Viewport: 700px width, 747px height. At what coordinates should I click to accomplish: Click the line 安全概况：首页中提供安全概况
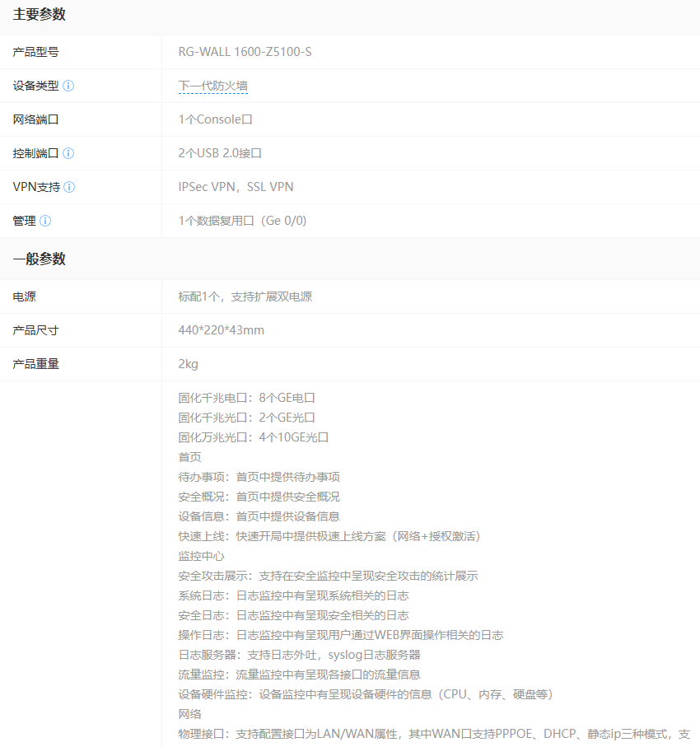click(259, 497)
